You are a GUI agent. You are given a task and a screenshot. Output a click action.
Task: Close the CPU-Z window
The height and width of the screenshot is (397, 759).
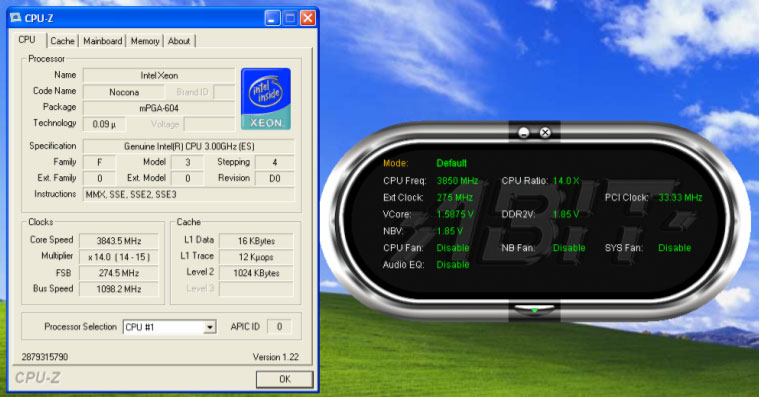[x=308, y=18]
